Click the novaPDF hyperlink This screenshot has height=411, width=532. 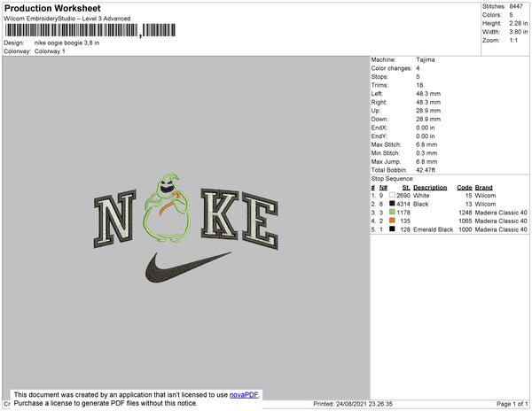point(244,395)
